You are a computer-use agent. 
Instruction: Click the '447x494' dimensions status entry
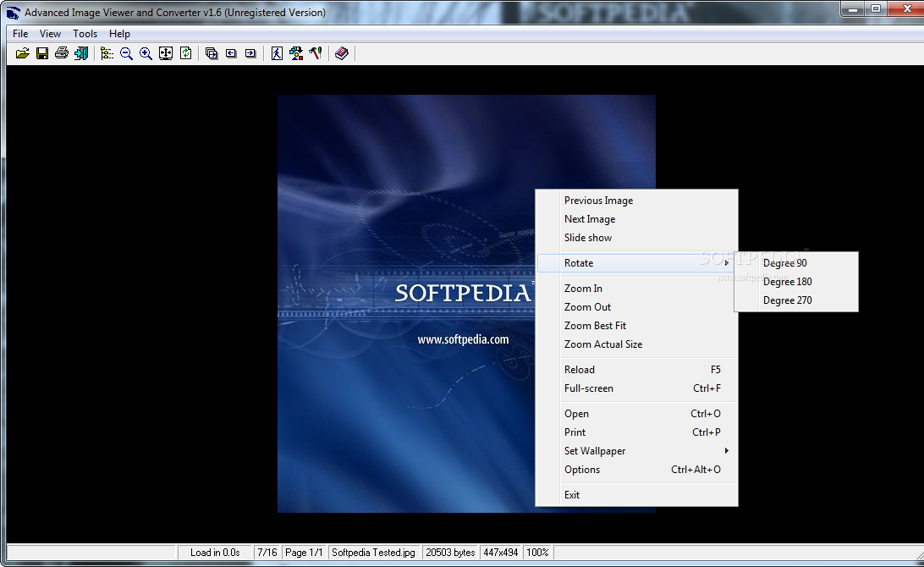pos(501,553)
